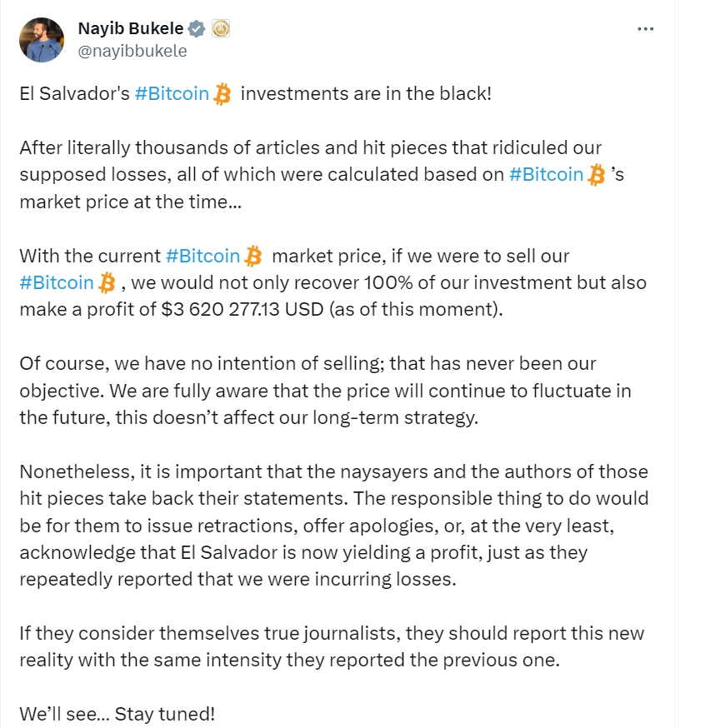706x728 pixels.
Task: Open the #Bitcoin hashtag in the first line
Action: coord(172,93)
